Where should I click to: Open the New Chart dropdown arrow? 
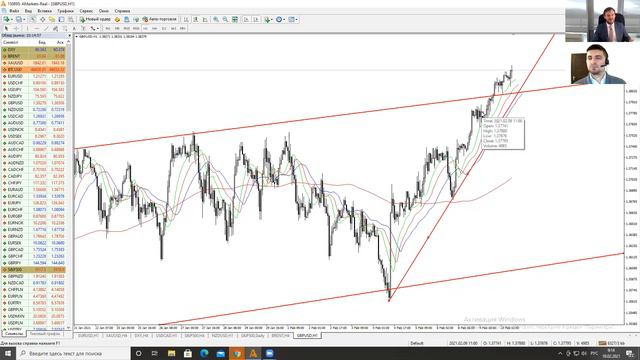pos(12,19)
